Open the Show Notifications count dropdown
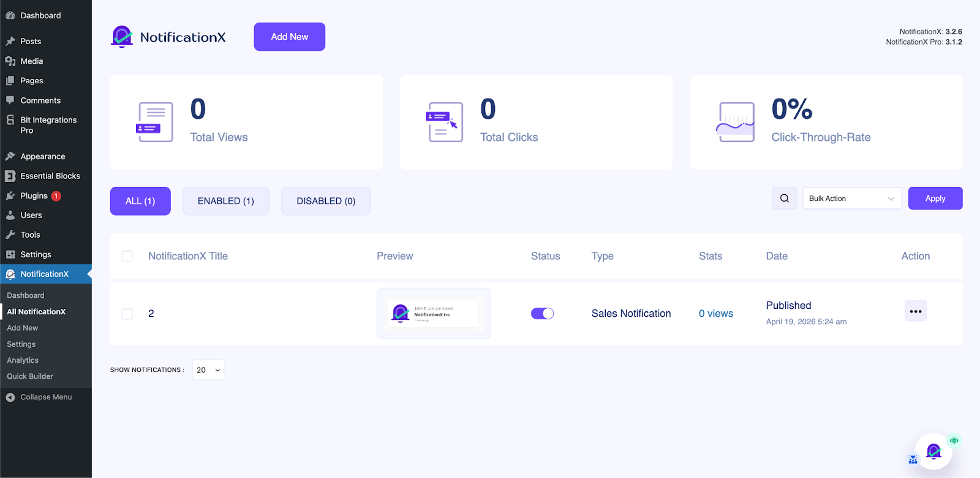Screen dimensions: 980x478 click(208, 370)
